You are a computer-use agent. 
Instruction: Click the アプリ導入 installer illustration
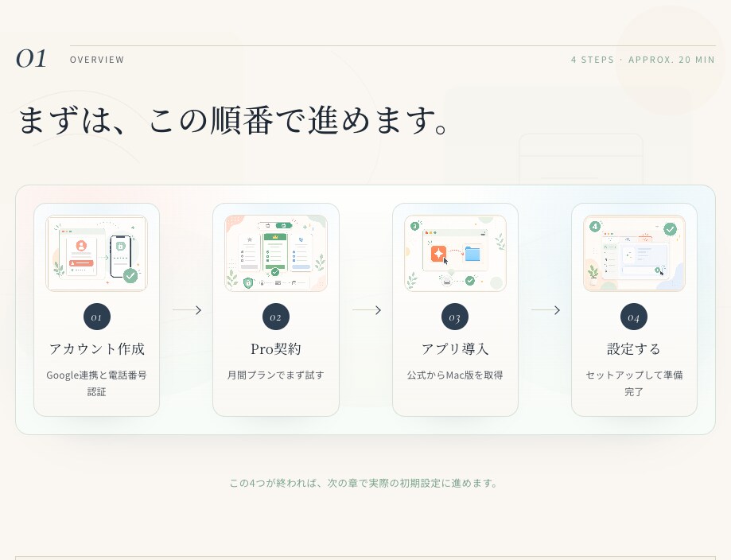coord(455,253)
